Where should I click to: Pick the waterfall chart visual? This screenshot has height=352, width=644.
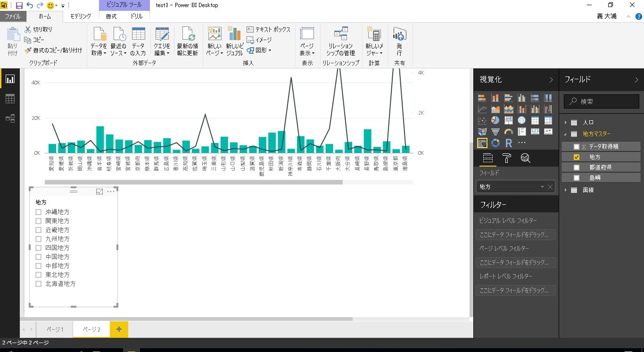548,109
